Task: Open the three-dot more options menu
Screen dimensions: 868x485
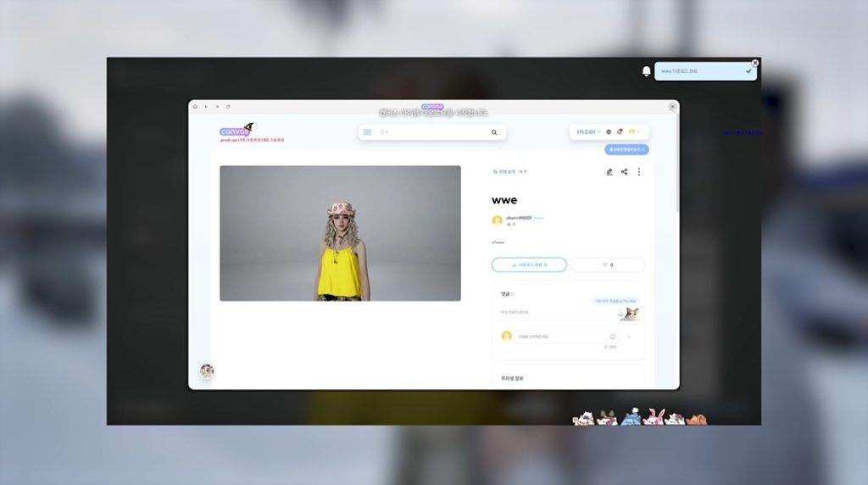Action: 639,172
